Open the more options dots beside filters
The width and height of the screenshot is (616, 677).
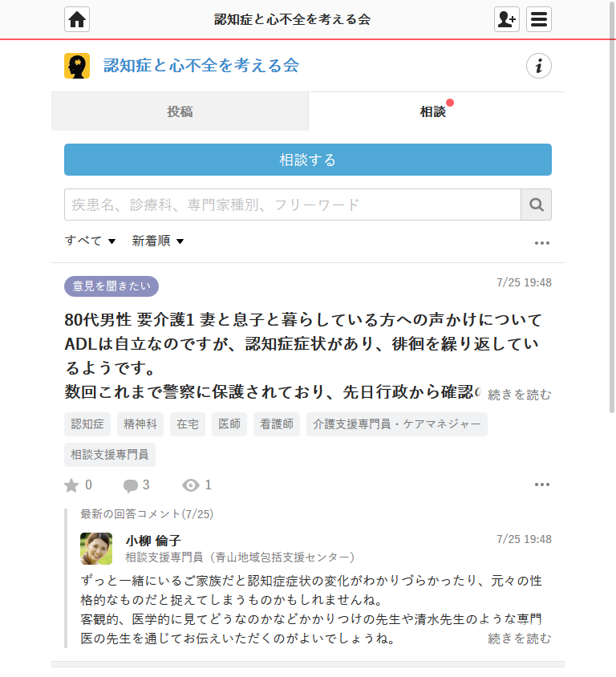(542, 243)
